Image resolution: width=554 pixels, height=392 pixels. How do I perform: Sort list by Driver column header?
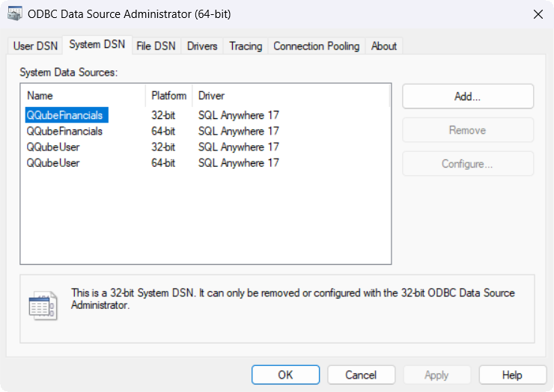(290, 96)
